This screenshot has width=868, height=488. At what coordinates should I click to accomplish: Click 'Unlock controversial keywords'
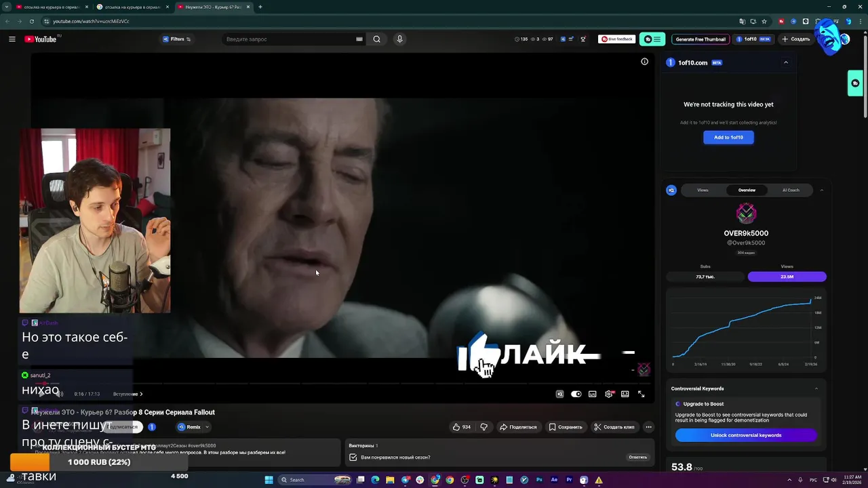click(x=746, y=435)
